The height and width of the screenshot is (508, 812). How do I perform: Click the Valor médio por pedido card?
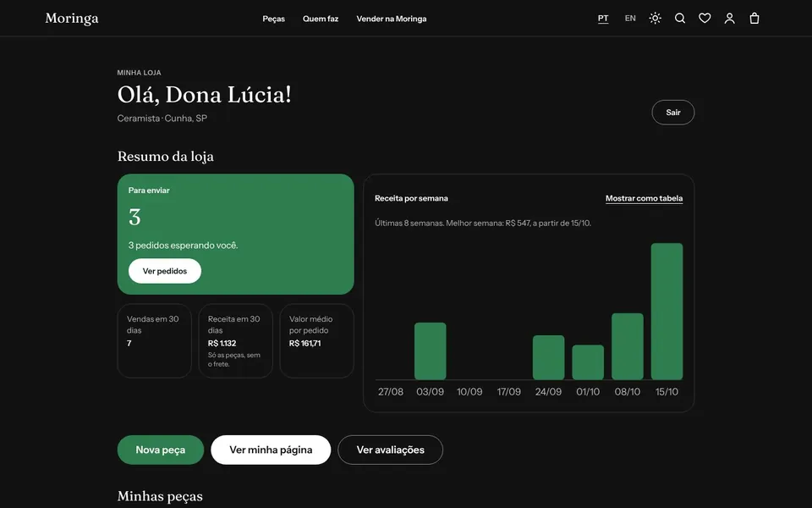(317, 340)
